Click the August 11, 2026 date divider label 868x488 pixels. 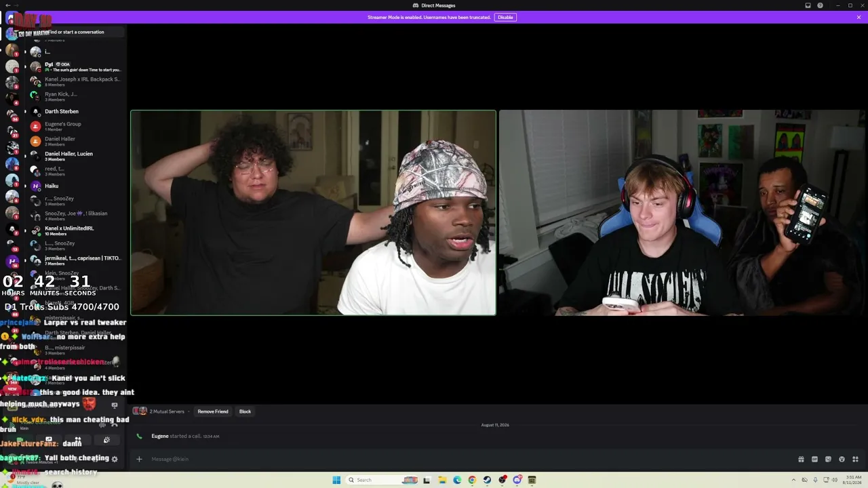tap(495, 425)
